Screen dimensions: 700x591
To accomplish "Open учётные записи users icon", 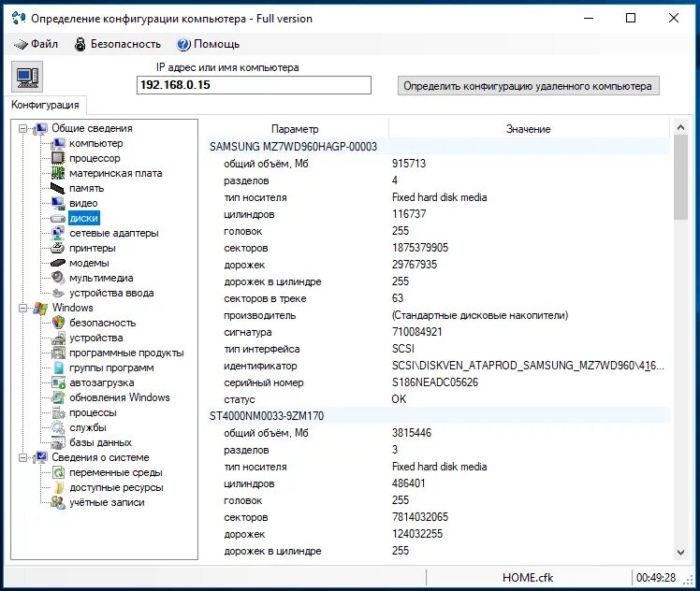I will click(x=58, y=502).
